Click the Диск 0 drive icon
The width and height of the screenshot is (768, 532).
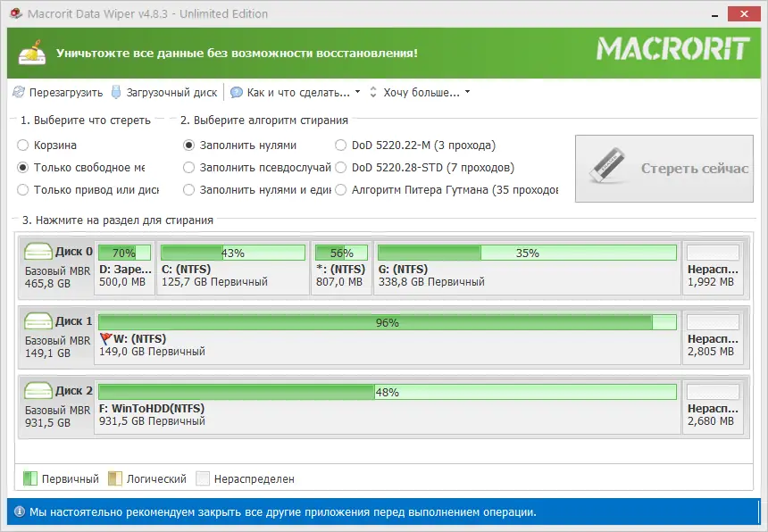[38, 252]
